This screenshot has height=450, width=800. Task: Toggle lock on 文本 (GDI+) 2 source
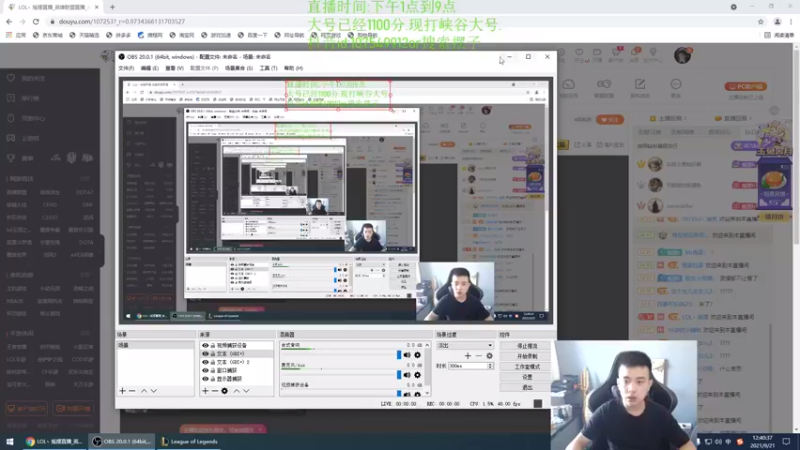click(x=213, y=362)
